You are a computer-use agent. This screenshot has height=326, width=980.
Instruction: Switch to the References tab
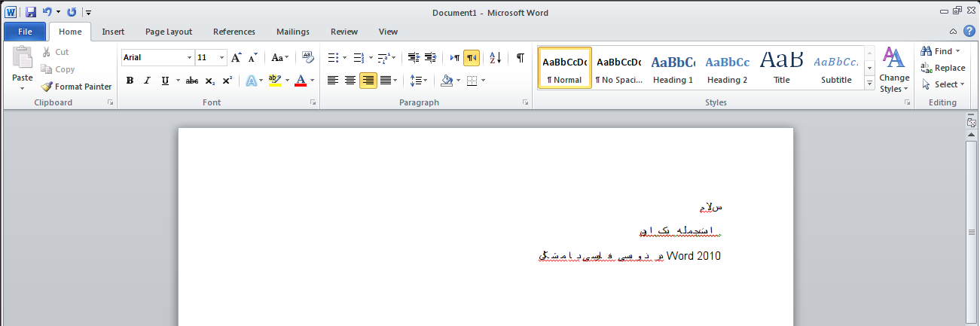pos(234,32)
